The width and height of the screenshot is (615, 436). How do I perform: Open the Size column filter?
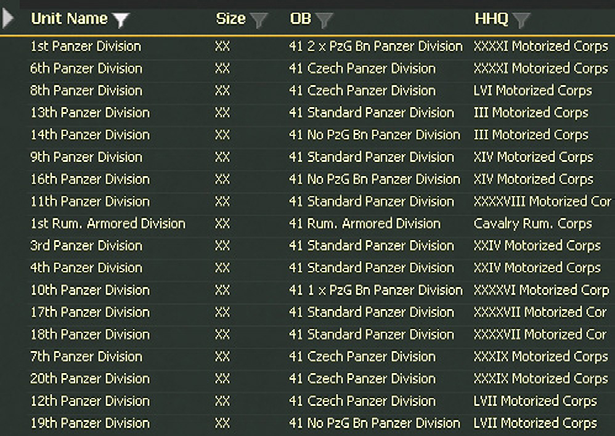point(260,19)
